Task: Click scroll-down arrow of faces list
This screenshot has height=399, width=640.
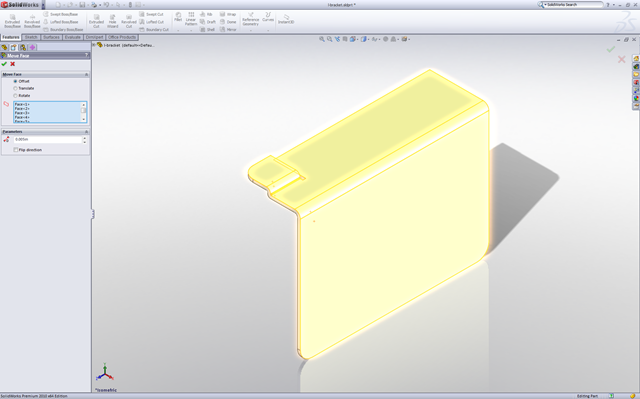Action: [84, 120]
